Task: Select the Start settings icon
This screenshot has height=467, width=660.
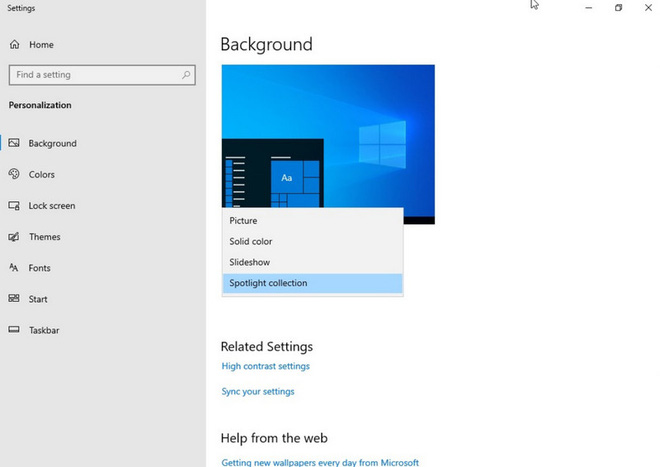Action: (x=14, y=299)
